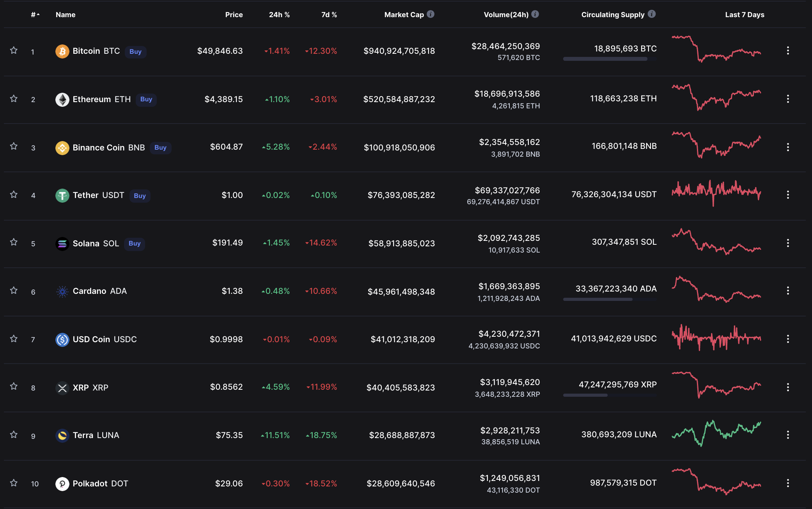Viewport: 812px width, 509px height.
Task: Open the more options menu for Cardano
Action: pyautogui.click(x=788, y=290)
